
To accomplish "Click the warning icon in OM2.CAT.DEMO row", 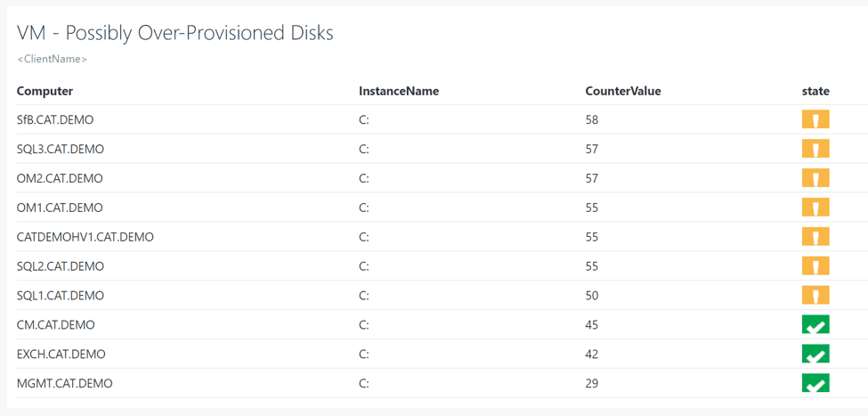I will (815, 178).
